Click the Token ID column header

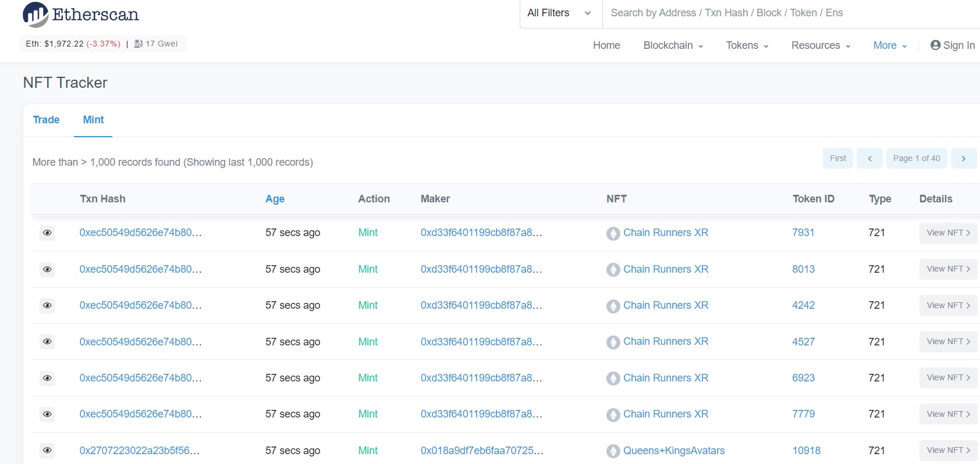coord(813,199)
